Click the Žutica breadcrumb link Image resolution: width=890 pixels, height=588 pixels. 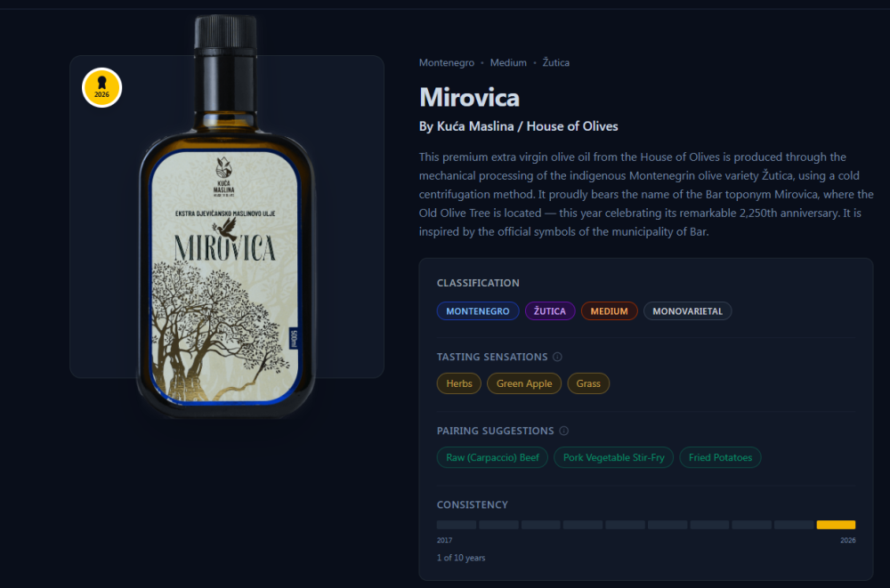[555, 63]
